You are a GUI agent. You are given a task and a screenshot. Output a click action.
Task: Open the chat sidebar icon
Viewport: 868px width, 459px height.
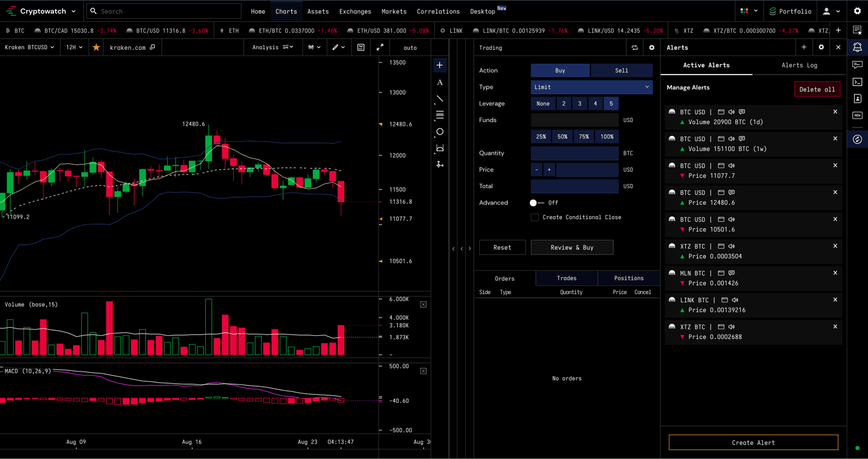click(858, 64)
